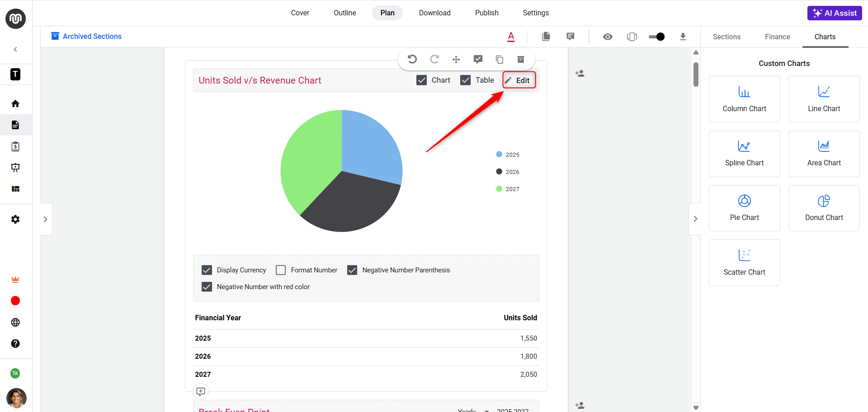This screenshot has width=868, height=412.
Task: Open the Publish tab
Action: point(487,13)
